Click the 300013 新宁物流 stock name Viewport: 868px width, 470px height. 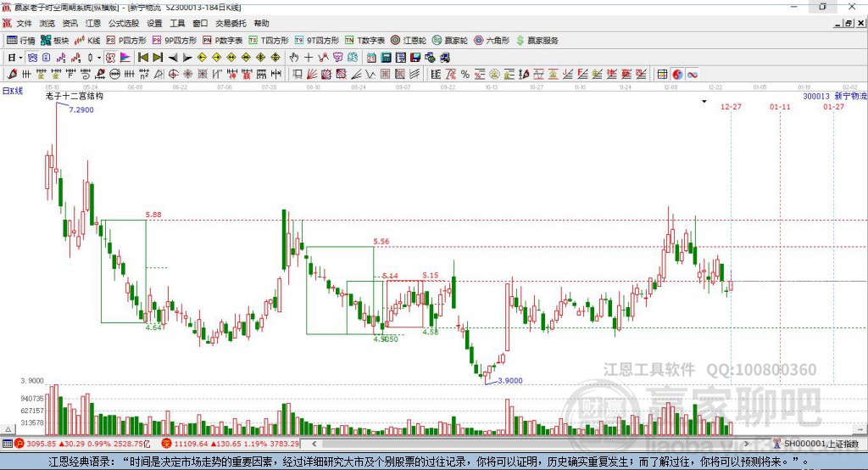[x=834, y=96]
